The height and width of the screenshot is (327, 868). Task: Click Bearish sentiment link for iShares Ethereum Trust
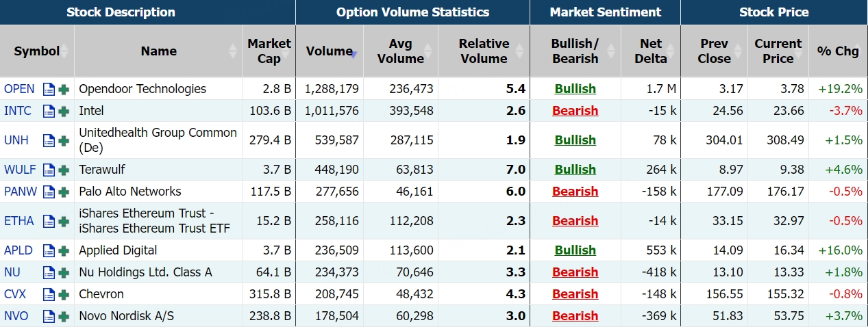point(575,221)
